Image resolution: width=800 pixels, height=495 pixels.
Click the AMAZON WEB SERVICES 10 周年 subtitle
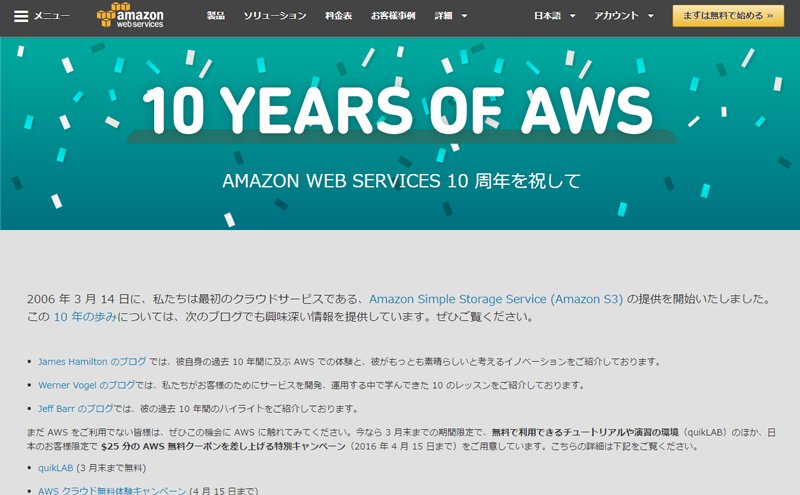402,181
